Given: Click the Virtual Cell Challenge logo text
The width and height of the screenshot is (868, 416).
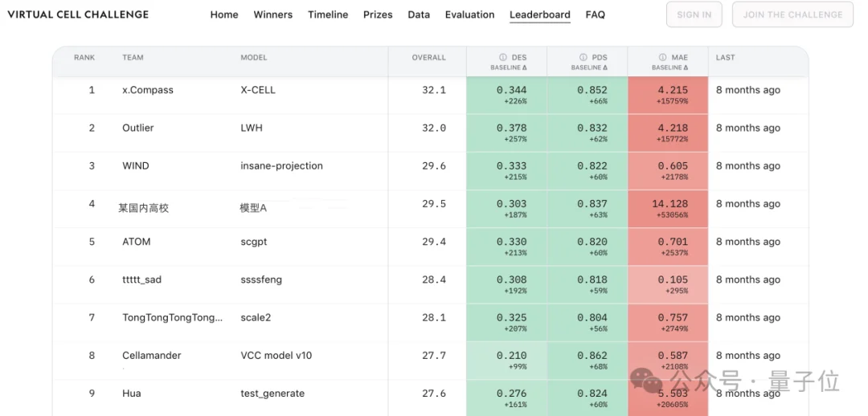Looking at the screenshot, I should pos(78,14).
